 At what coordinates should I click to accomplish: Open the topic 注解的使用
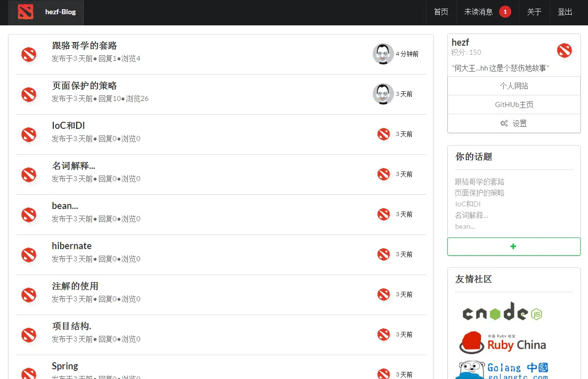tap(75, 286)
